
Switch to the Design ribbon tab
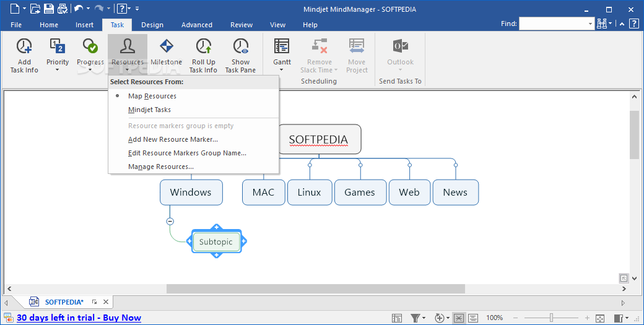pyautogui.click(x=152, y=25)
